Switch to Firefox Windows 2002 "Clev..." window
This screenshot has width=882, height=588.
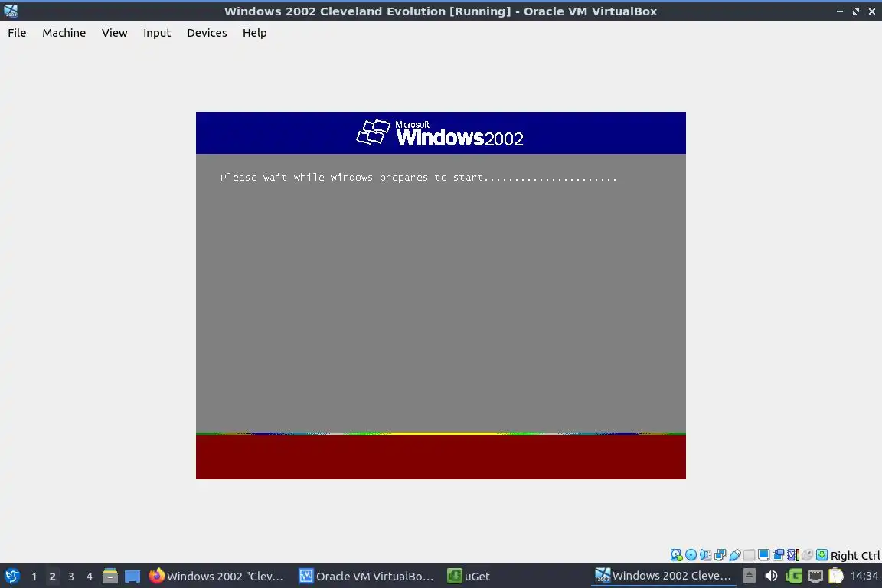216,577
